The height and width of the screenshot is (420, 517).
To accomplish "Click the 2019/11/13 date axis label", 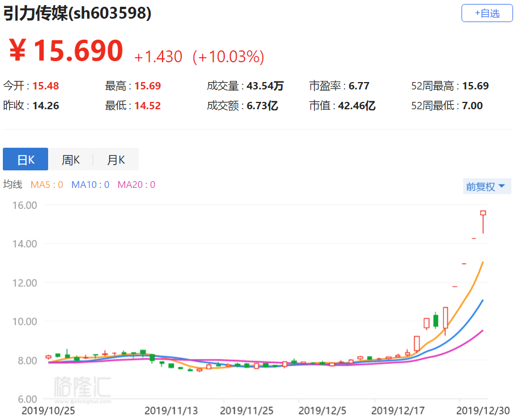I will [x=171, y=411].
